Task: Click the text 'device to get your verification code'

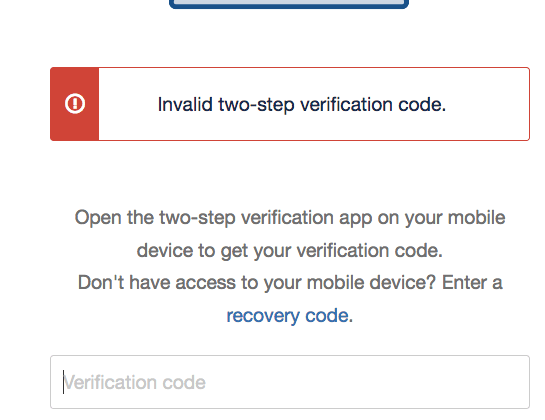Action: [x=290, y=251]
